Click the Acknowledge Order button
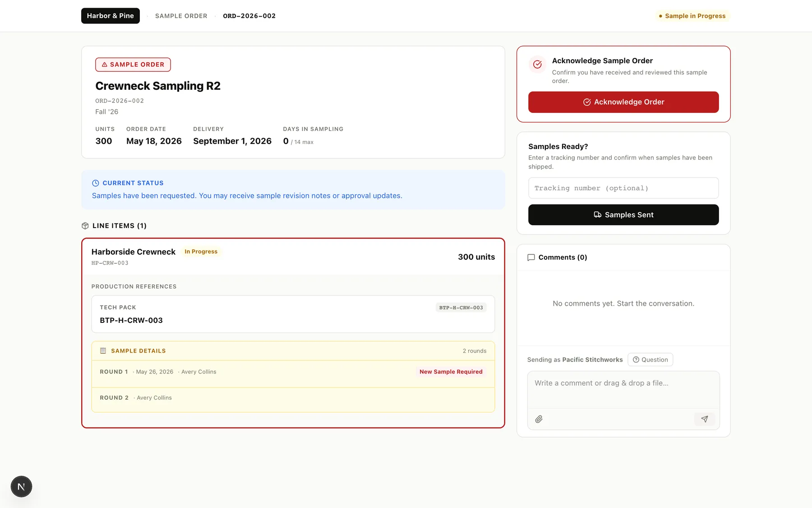This screenshot has height=508, width=812. (x=623, y=102)
